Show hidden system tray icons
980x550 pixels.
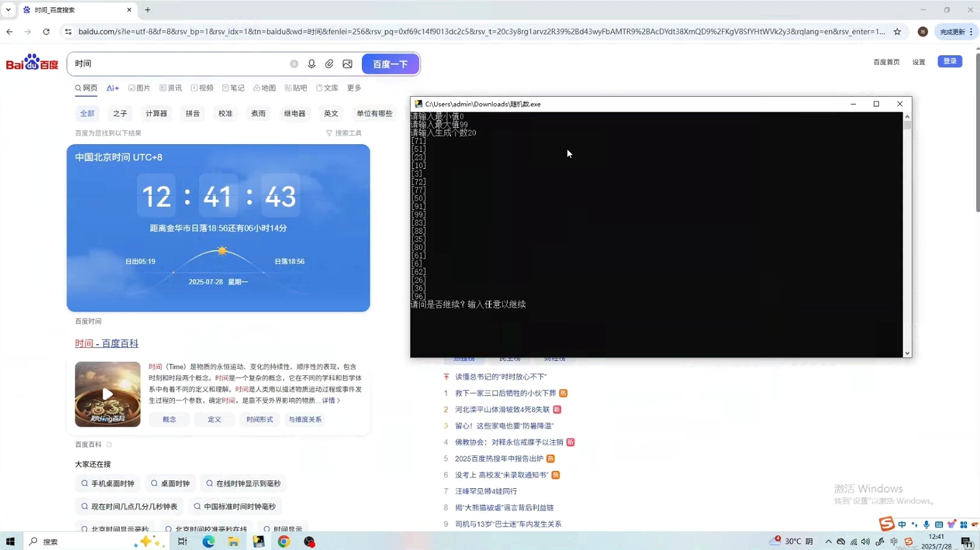point(828,542)
